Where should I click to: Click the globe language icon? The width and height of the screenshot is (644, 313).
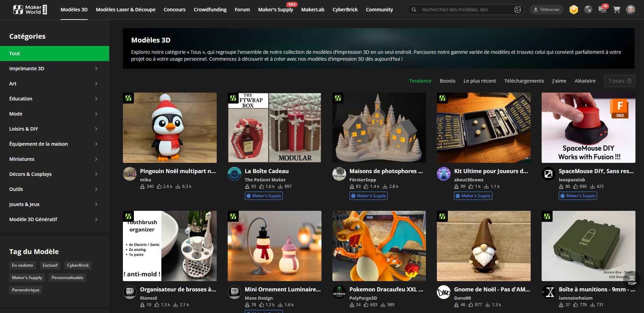click(588, 10)
